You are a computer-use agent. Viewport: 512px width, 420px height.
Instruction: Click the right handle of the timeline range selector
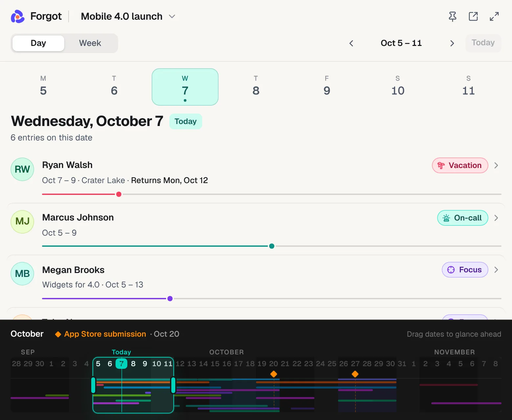[173, 385]
